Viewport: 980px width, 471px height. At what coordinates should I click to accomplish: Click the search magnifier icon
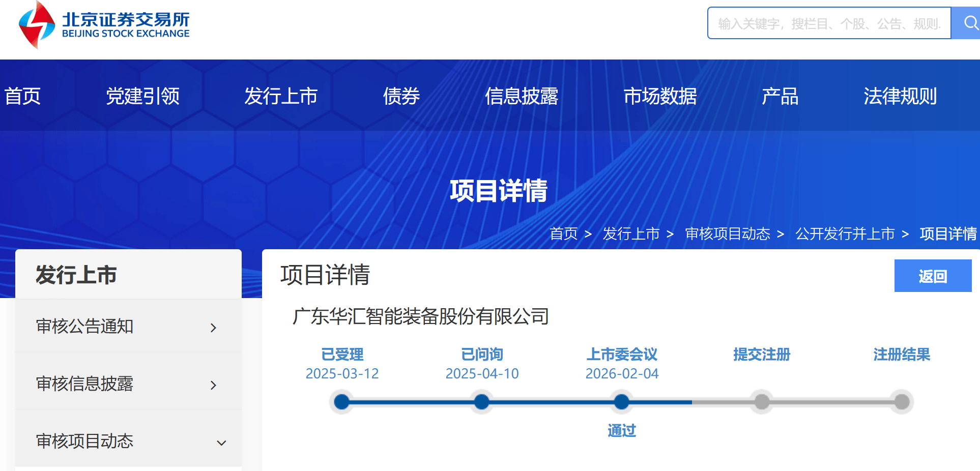coord(970,23)
